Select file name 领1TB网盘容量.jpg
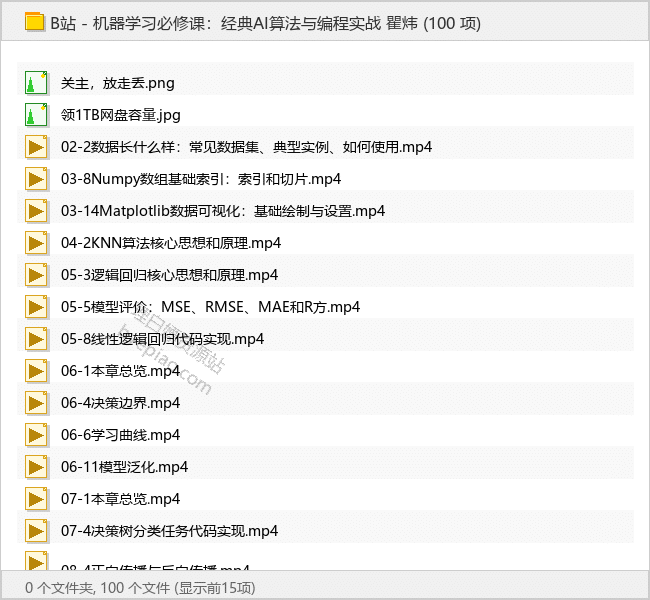This screenshot has height=600, width=650. coord(121,115)
